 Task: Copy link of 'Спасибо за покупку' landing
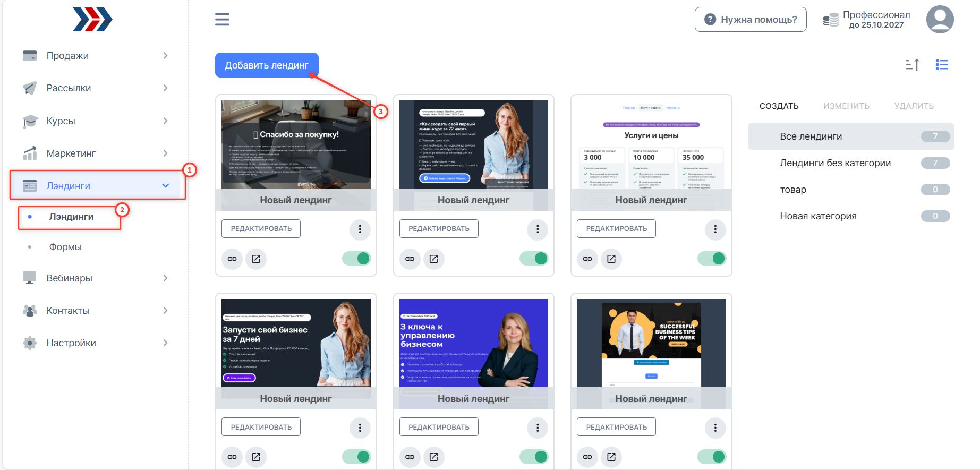point(232,259)
